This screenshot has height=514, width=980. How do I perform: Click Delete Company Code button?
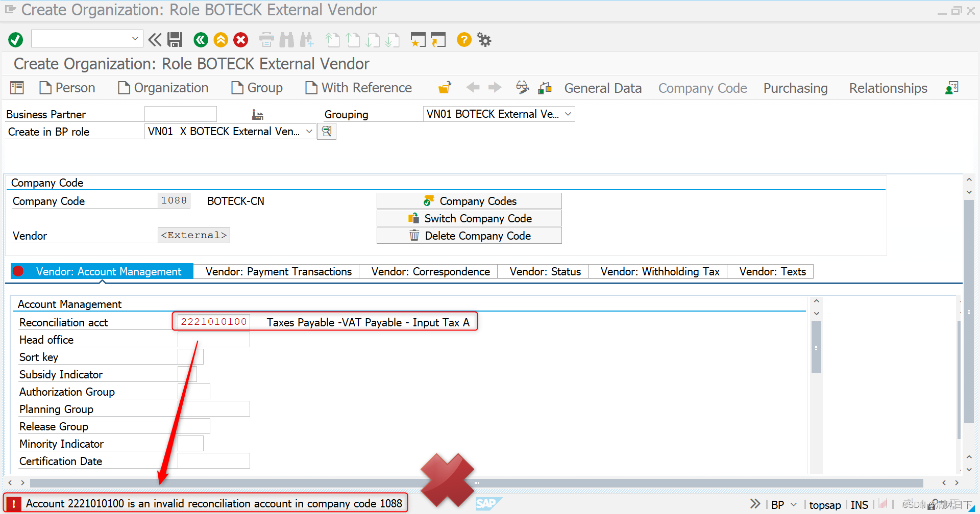[469, 236]
